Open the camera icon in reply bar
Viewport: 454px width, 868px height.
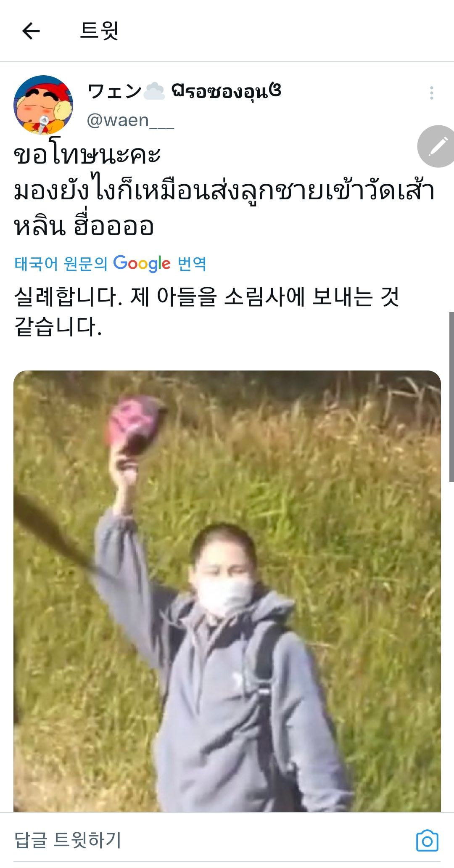pyautogui.click(x=427, y=841)
